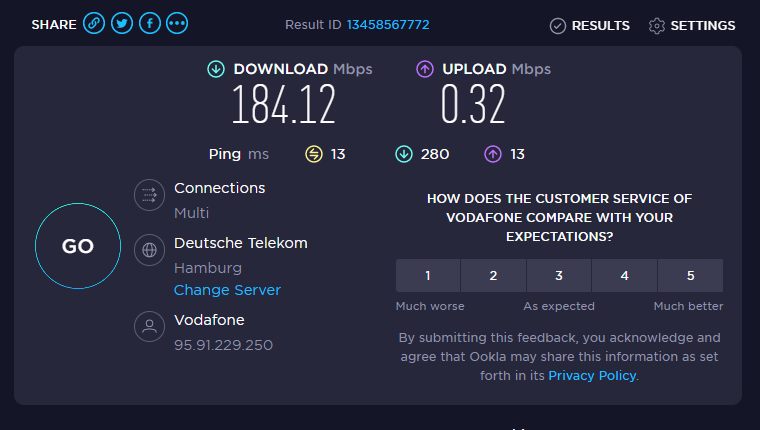The height and width of the screenshot is (430, 760).
Task: Select the download speed value 184.12
Action: (x=284, y=104)
